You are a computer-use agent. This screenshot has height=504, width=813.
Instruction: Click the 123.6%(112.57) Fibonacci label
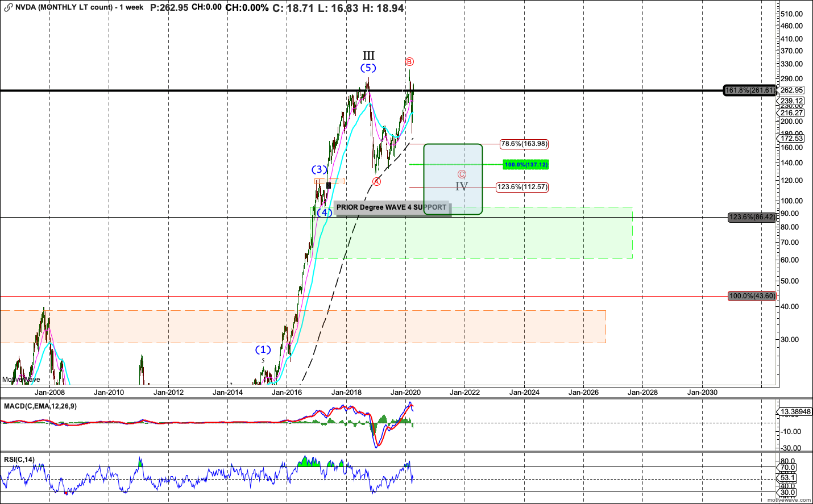[x=522, y=187]
